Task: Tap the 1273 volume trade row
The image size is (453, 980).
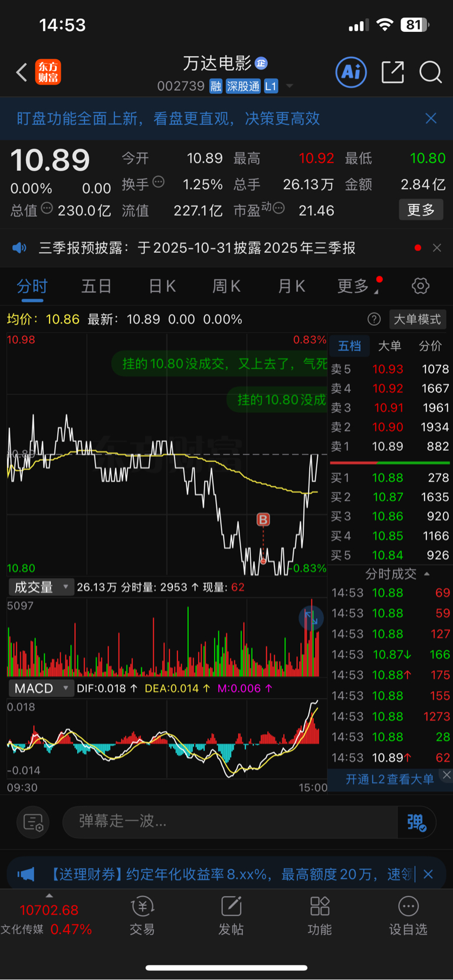Action: click(390, 717)
